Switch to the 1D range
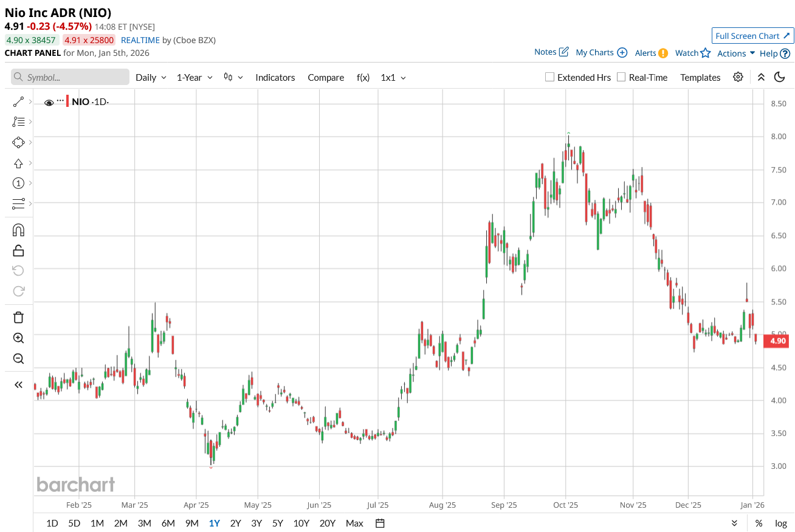 point(52,523)
